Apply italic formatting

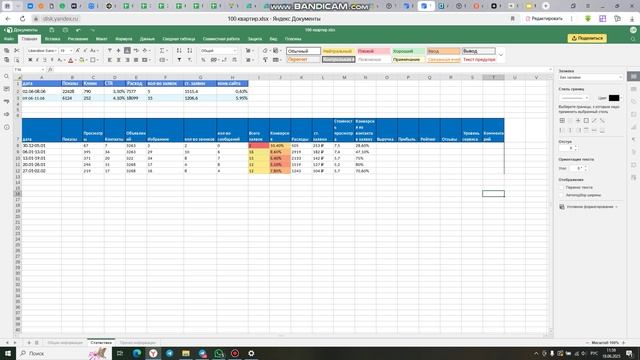[37, 60]
